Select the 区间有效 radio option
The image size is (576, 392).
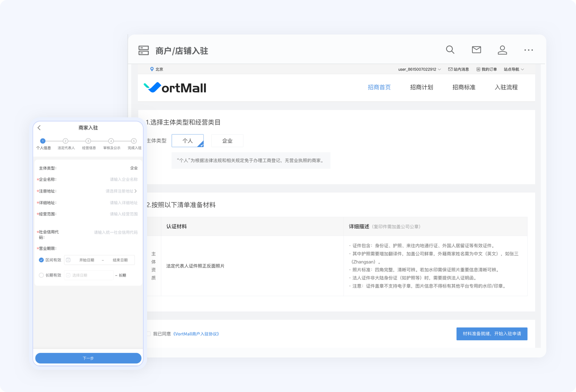41,260
